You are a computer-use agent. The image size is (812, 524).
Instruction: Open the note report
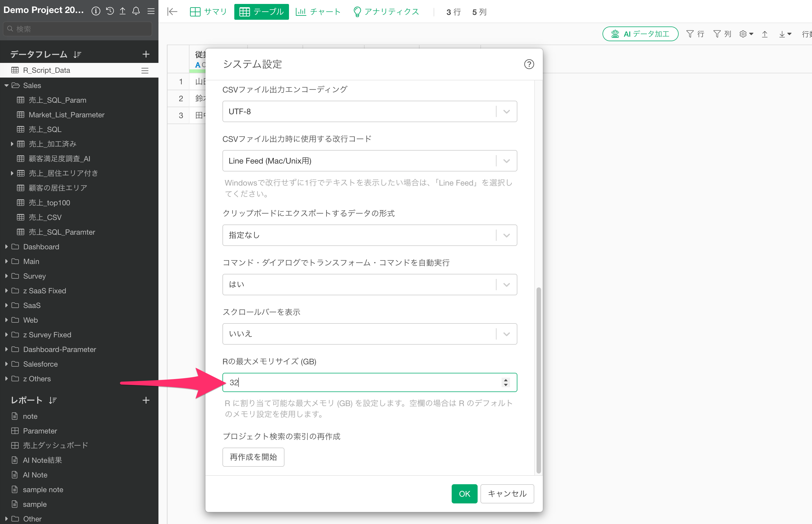tap(30, 416)
